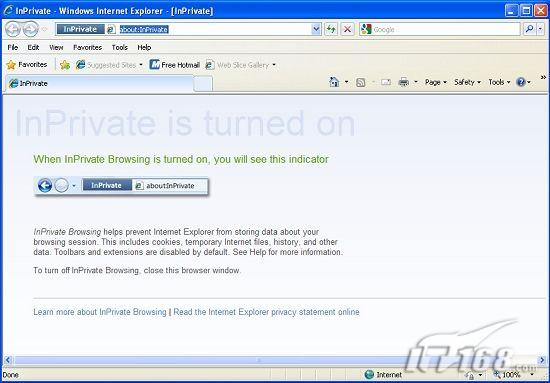This screenshot has width=550, height=383.
Task: Click the Read Mail envelope icon
Action: pos(385,82)
